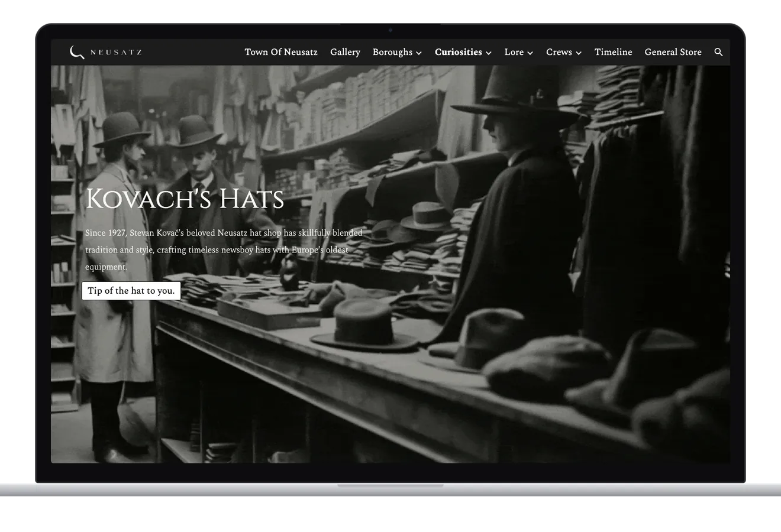781x532 pixels.
Task: Click the Neusatz crescent logo icon
Action: (x=77, y=52)
